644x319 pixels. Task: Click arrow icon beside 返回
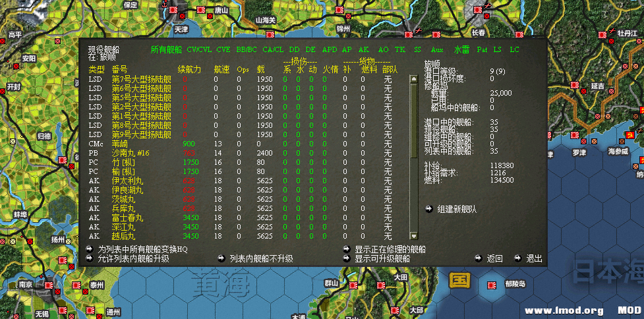pyautogui.click(x=479, y=258)
